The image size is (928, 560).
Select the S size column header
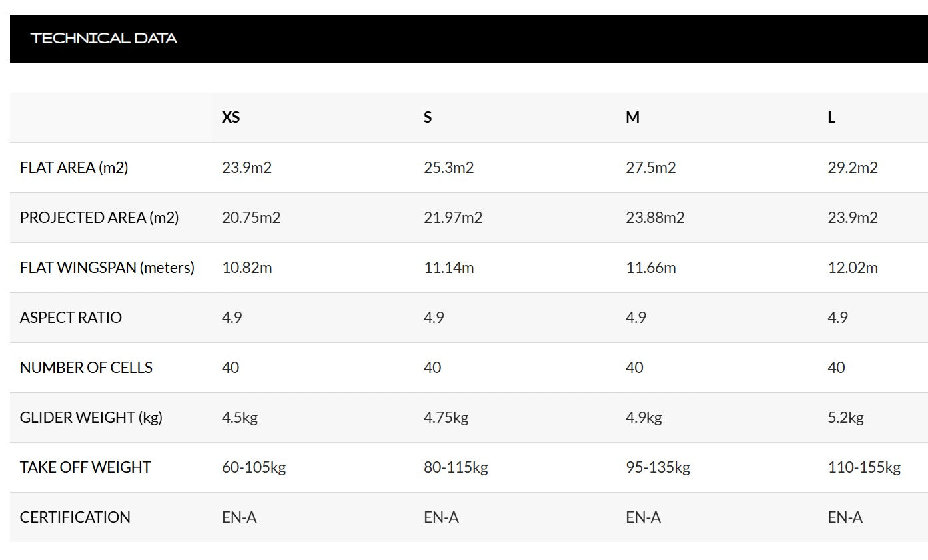(428, 117)
